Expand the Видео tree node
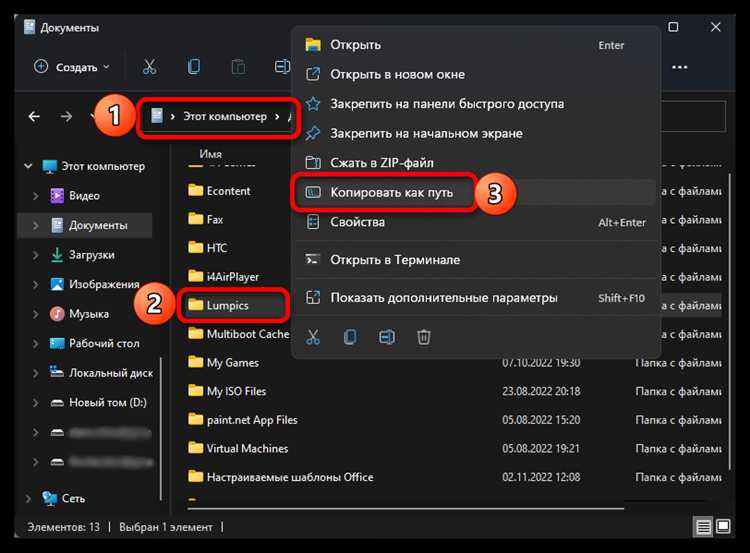The image size is (750, 553). coord(35,196)
